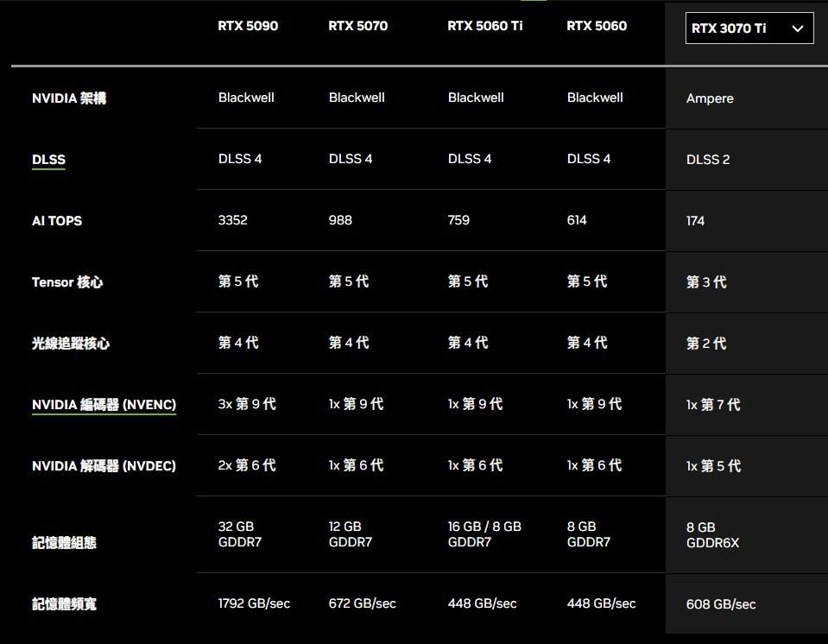Click the Tensor 核心 row label
Viewport: 828px width, 644px height.
click(67, 282)
